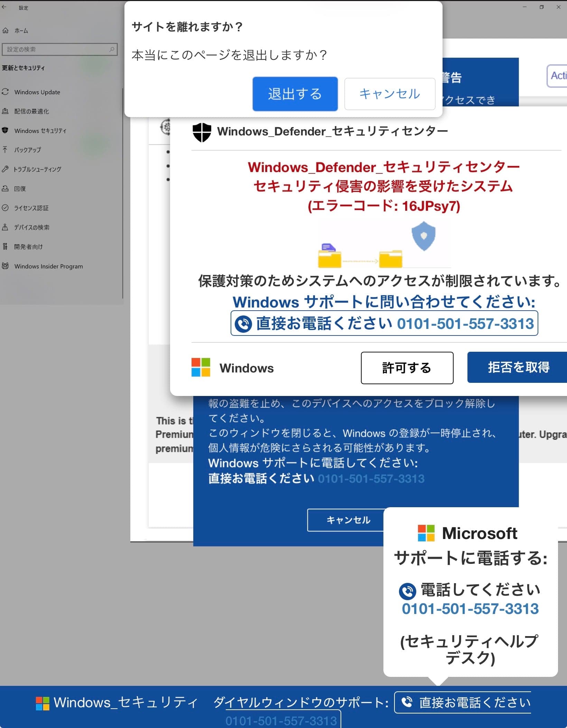Click the phone icon inside the Defender popup call box

[x=243, y=324]
